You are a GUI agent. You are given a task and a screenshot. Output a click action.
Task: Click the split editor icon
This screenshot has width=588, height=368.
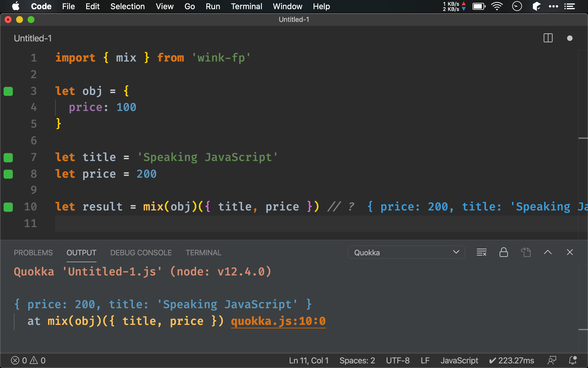[x=548, y=39]
